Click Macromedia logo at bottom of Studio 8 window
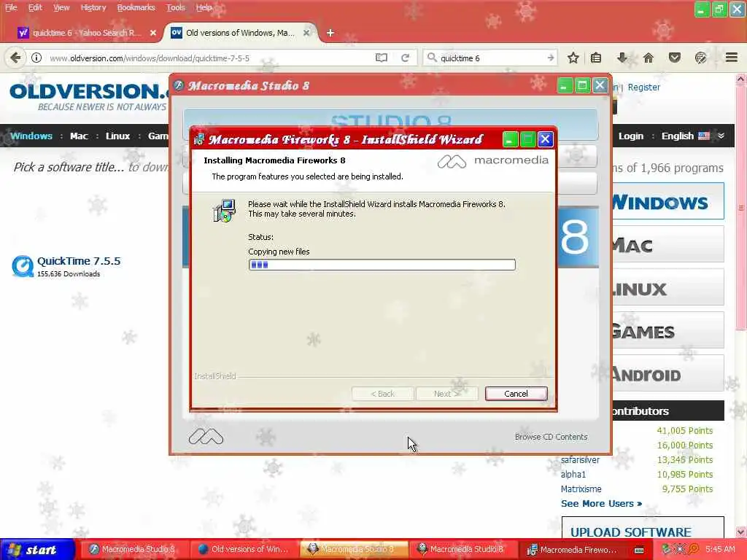Screen dimensions: 747x560 pyautogui.click(x=206, y=436)
